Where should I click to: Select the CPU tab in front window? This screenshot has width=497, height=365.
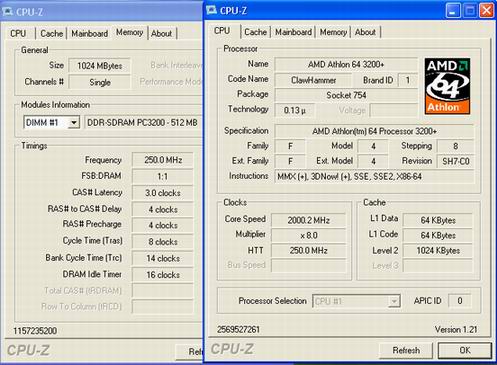pos(222,31)
